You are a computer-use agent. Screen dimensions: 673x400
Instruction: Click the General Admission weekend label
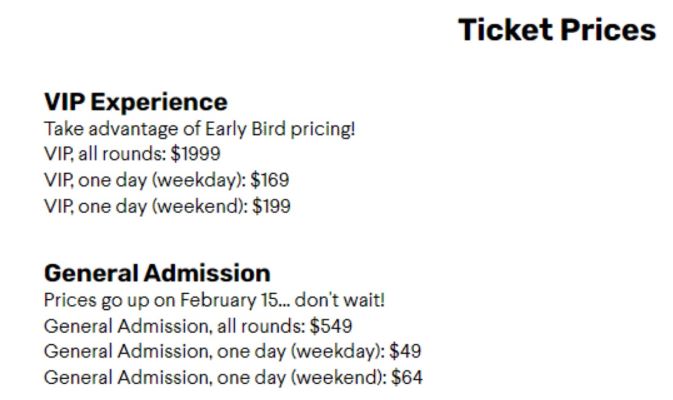214,378
